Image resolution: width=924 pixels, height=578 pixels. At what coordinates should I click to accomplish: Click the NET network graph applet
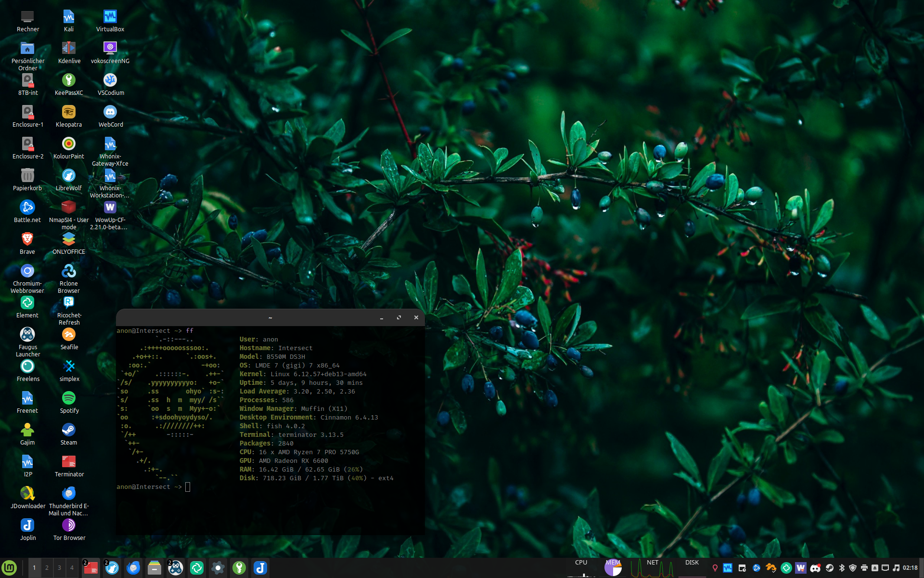click(x=652, y=568)
